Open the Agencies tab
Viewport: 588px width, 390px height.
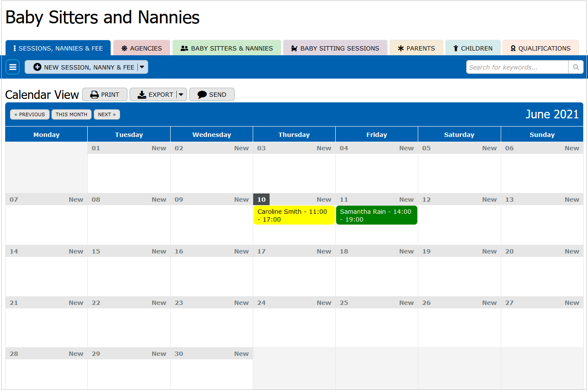click(142, 48)
